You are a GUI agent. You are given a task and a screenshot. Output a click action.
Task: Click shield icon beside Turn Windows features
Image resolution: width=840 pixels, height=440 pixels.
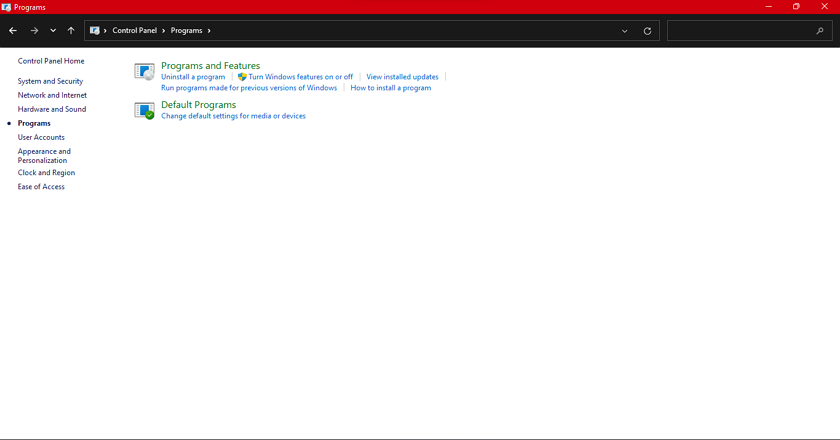pos(242,77)
